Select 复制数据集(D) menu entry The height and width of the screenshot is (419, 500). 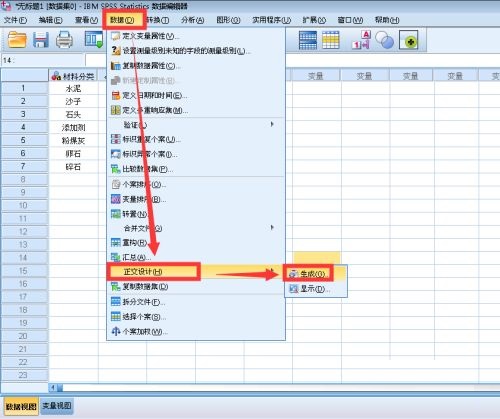196,286
